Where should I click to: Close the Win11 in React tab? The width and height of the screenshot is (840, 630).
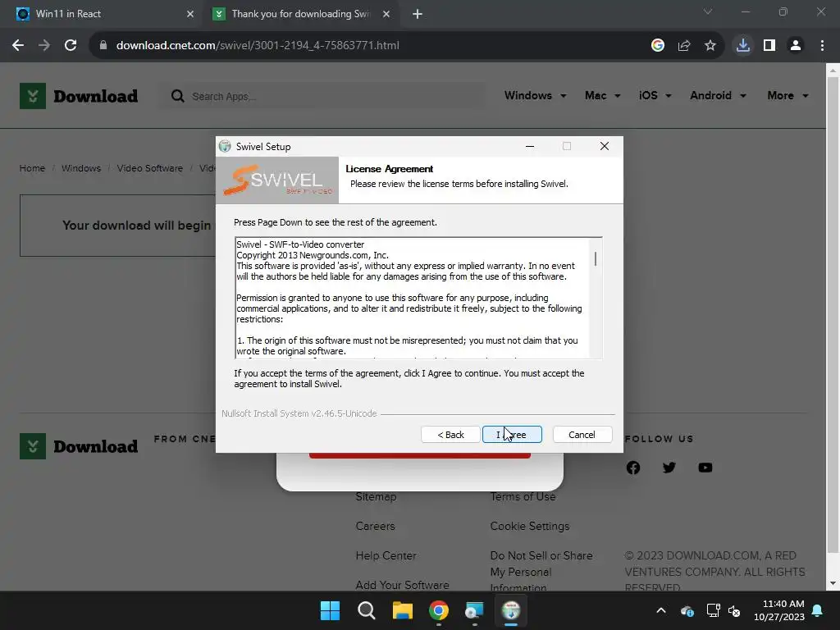coord(190,14)
